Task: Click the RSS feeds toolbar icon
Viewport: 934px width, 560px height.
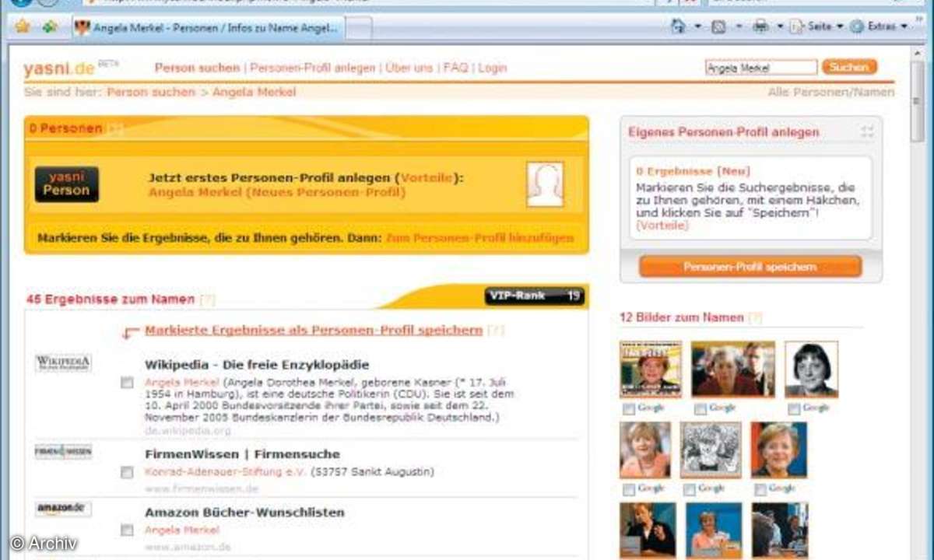Action: (718, 26)
